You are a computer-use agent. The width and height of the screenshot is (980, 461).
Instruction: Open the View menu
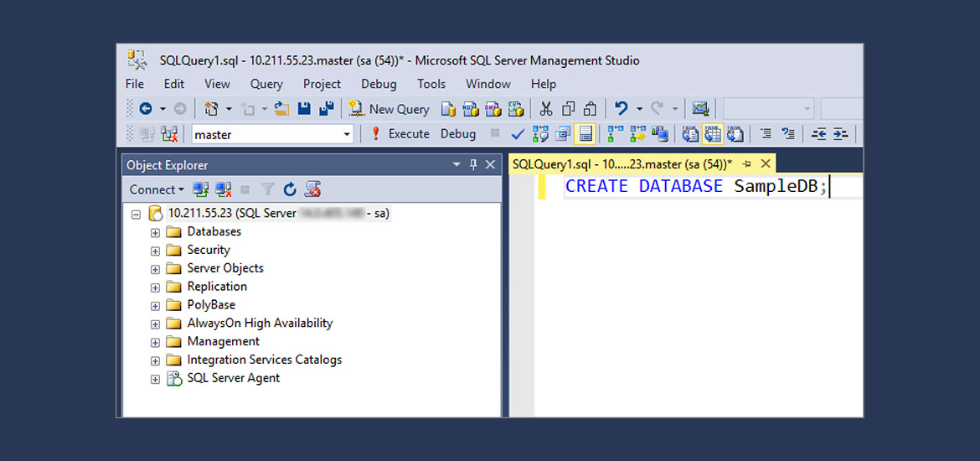point(217,84)
